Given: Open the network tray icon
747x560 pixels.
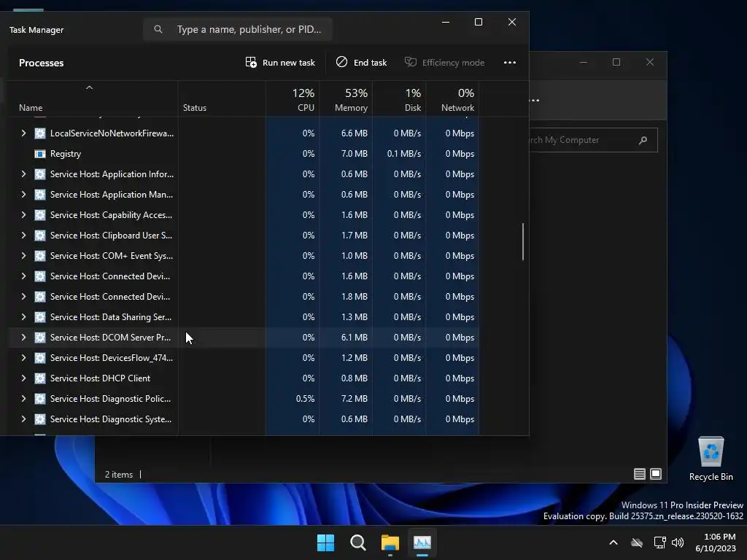Looking at the screenshot, I should [659, 542].
